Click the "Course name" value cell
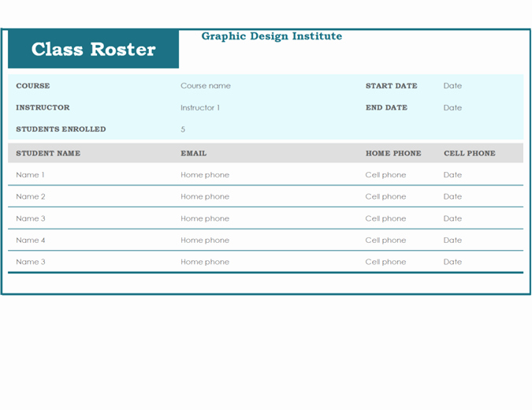 point(206,86)
